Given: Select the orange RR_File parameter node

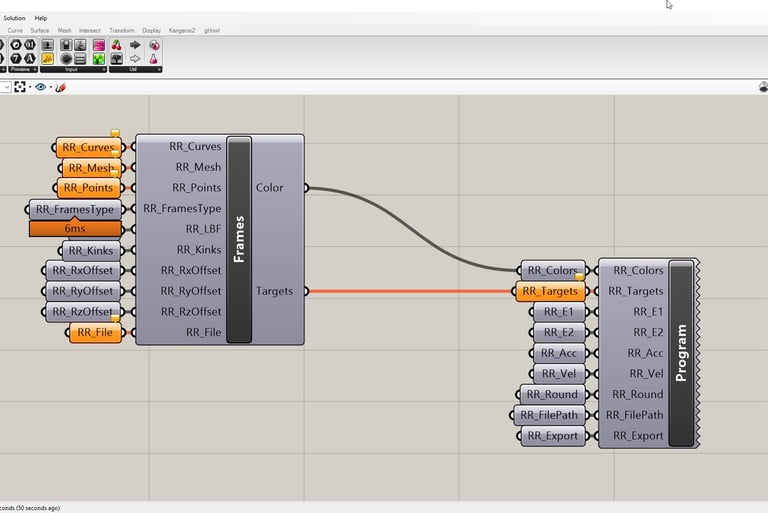Looking at the screenshot, I should (95, 333).
